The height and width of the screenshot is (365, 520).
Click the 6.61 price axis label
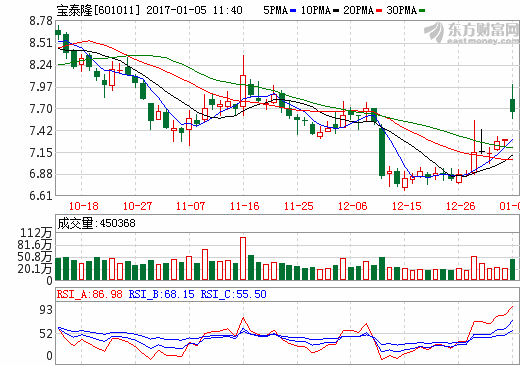(41, 196)
